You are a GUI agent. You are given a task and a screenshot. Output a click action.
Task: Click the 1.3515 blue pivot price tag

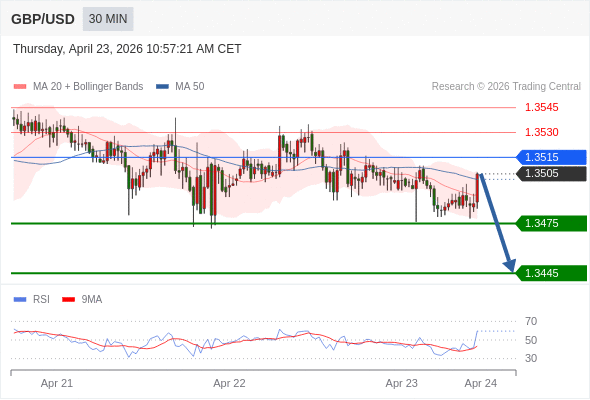tap(552, 157)
